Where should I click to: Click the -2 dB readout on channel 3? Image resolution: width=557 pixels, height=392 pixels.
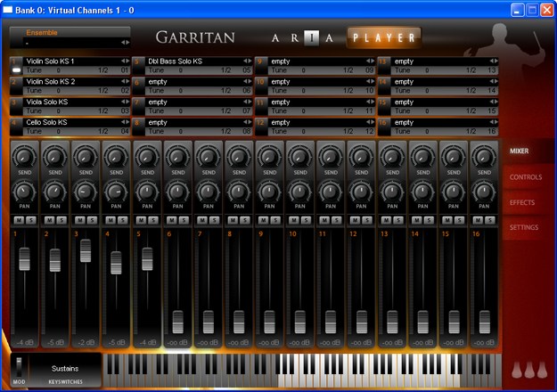tap(86, 343)
